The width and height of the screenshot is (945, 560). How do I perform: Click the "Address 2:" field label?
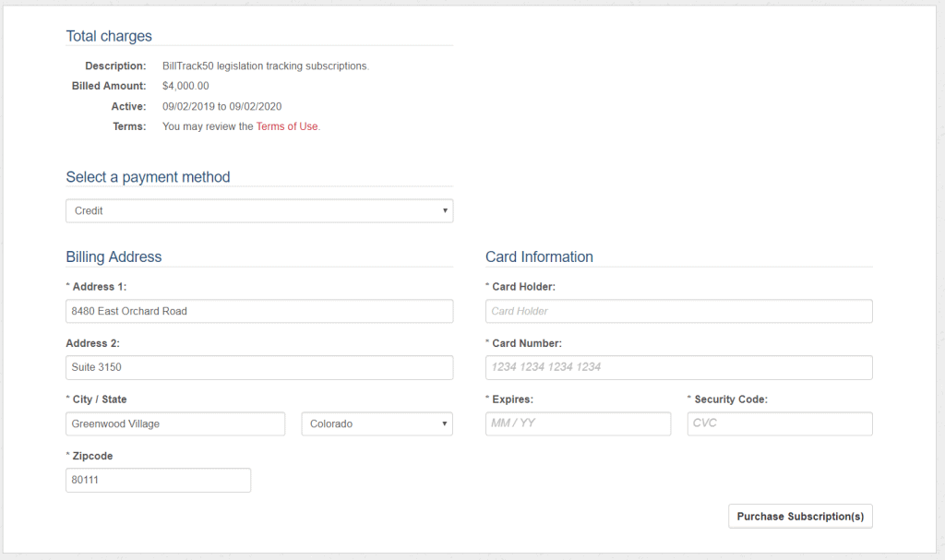point(92,343)
